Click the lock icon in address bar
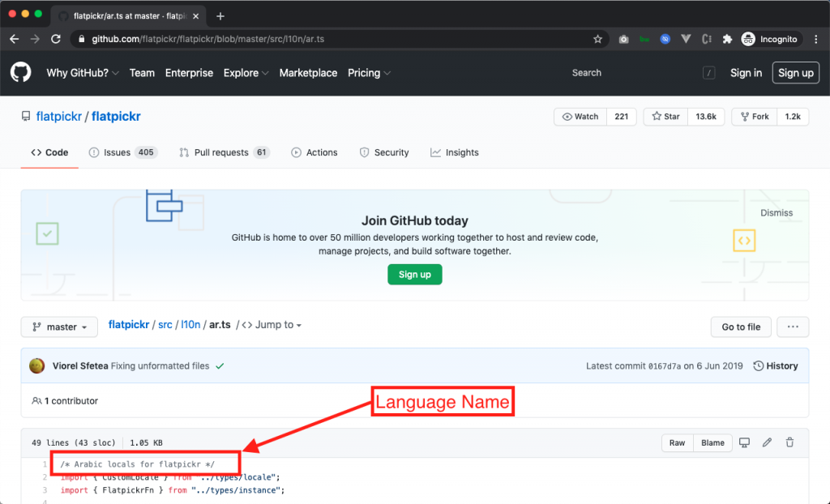The image size is (830, 504). [81, 39]
